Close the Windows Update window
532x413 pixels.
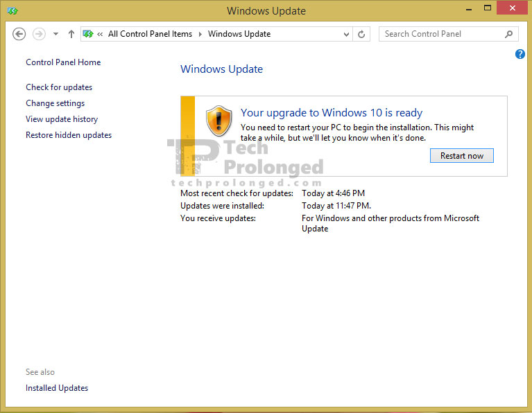click(512, 8)
